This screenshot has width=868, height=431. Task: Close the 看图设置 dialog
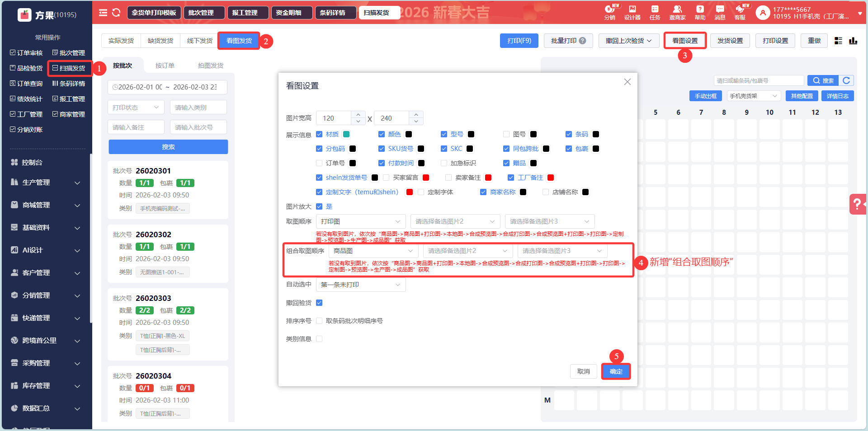pyautogui.click(x=627, y=82)
